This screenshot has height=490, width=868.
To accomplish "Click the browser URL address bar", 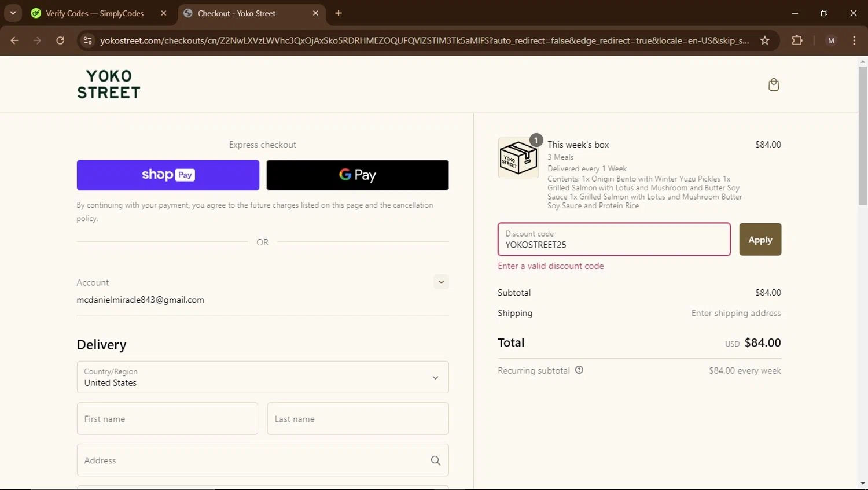I will 424,40.
